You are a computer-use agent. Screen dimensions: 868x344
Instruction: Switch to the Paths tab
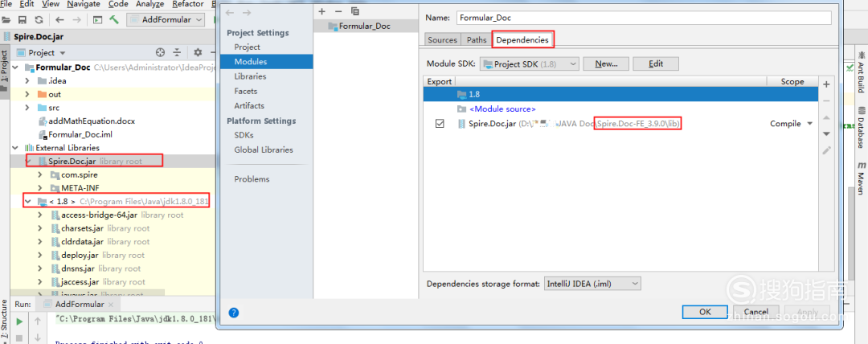point(476,40)
